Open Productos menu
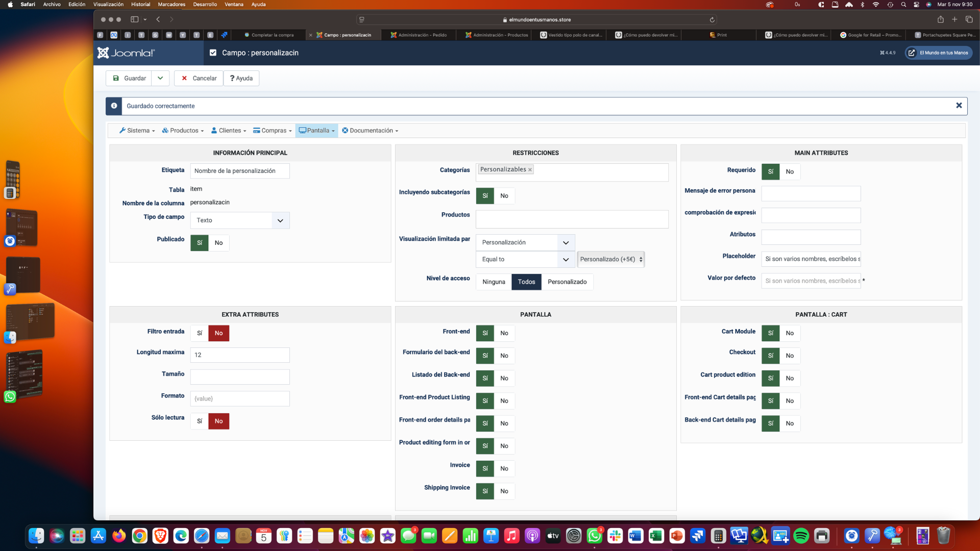 pyautogui.click(x=183, y=131)
